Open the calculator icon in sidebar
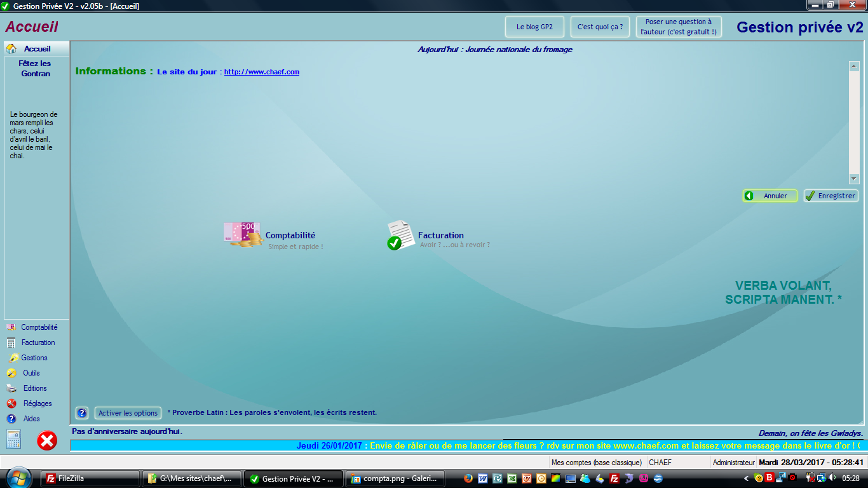Screen dimensions: 868x488 pos(14,439)
